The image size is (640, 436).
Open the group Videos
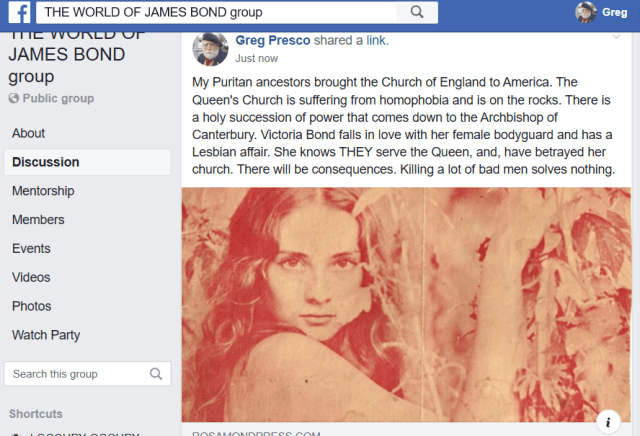click(31, 277)
